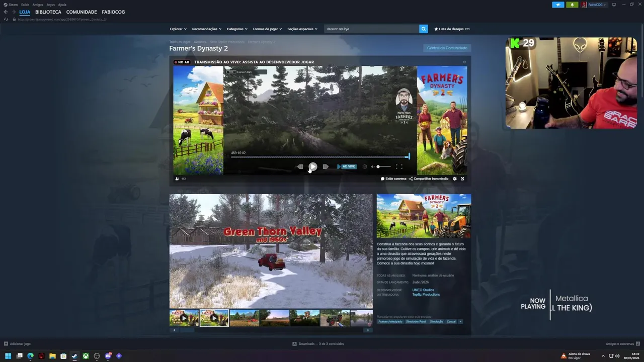Select the second trailer thumbnail
The height and width of the screenshot is (362, 644).
click(214, 318)
